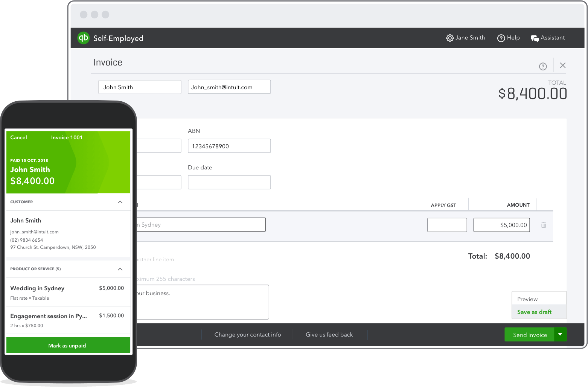The image size is (588, 387).
Task: Click the APPLY GST column header
Action: click(x=443, y=206)
